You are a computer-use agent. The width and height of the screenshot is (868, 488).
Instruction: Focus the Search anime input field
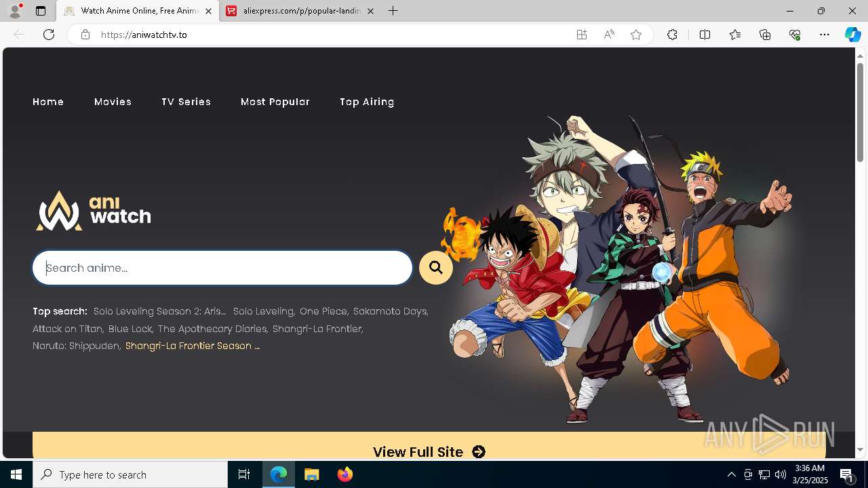pos(222,268)
